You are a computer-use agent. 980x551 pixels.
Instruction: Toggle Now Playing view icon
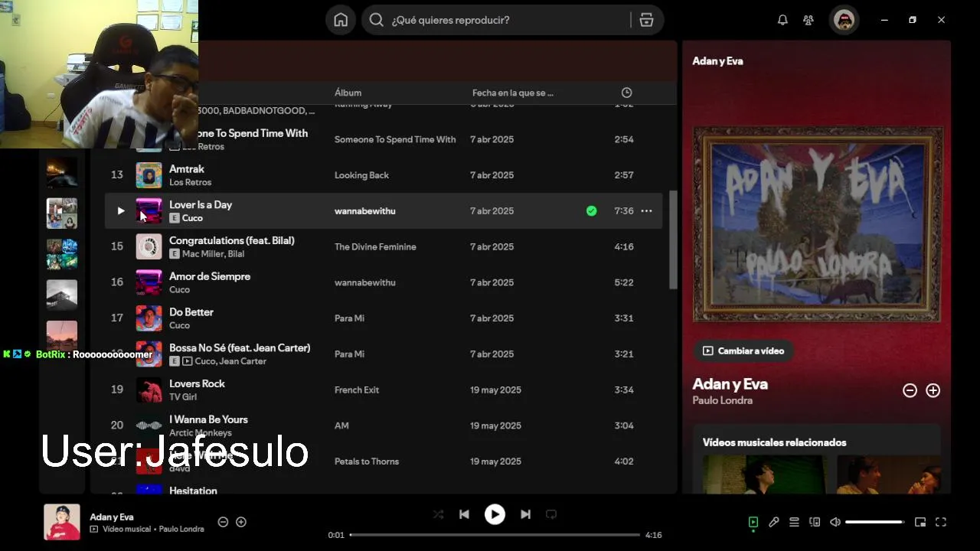(x=753, y=522)
